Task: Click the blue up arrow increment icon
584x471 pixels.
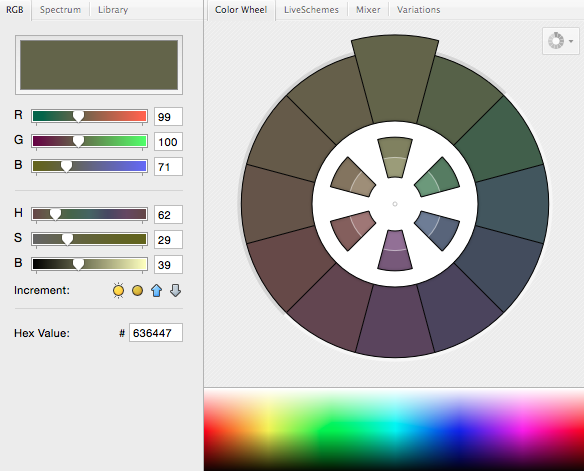Action: point(156,290)
